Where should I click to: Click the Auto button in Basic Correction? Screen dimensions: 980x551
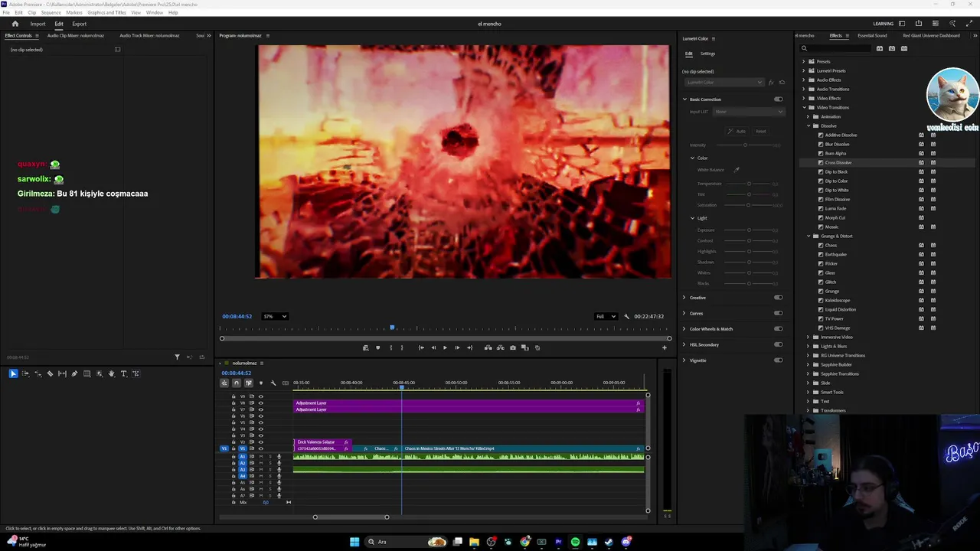point(737,131)
